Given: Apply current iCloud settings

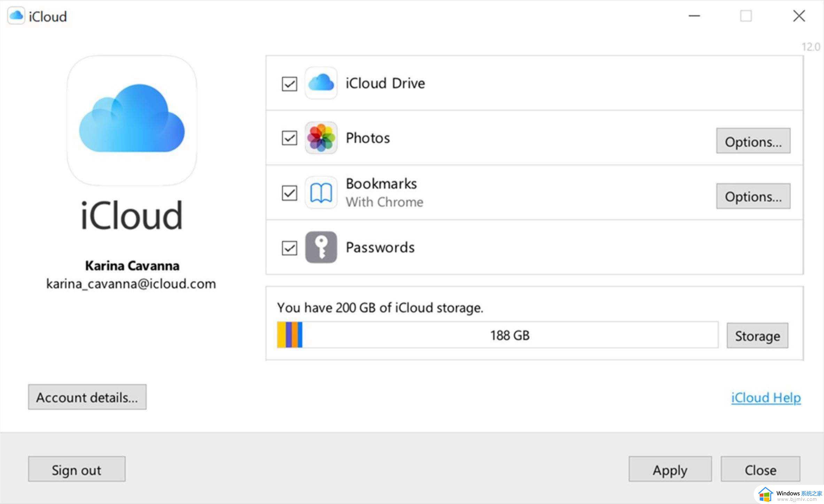Looking at the screenshot, I should (x=670, y=470).
